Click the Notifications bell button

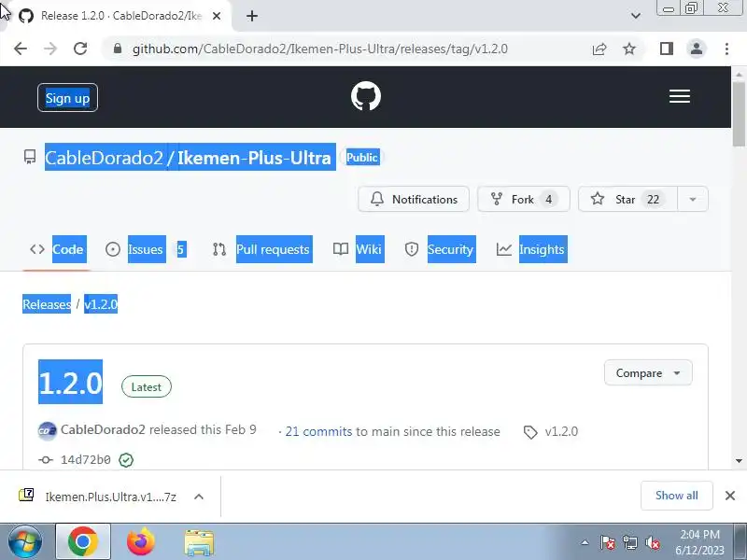tap(414, 199)
